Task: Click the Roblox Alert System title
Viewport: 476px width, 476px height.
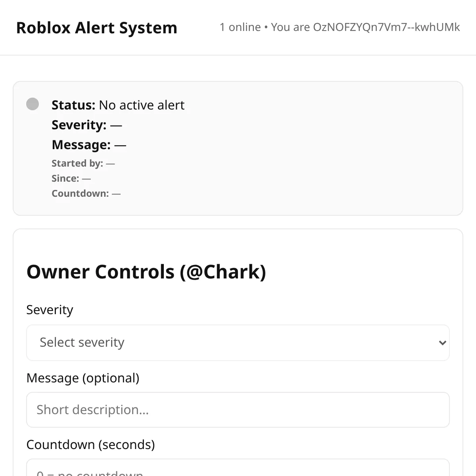Action: tap(97, 28)
